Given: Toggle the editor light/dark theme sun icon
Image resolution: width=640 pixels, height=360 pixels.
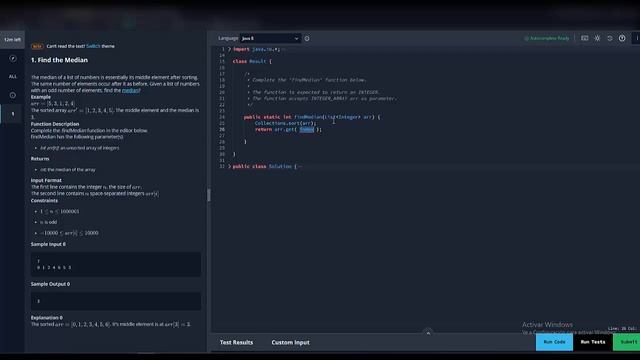Looking at the screenshot, I should click(x=597, y=38).
